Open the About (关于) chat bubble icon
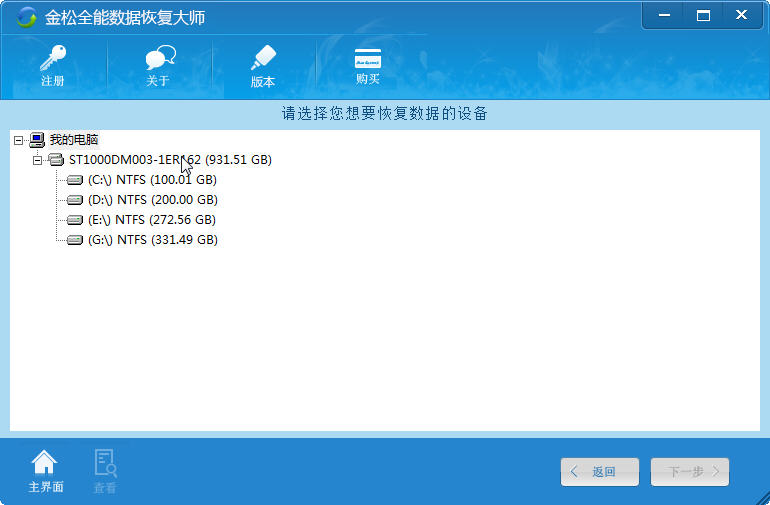 click(x=158, y=58)
